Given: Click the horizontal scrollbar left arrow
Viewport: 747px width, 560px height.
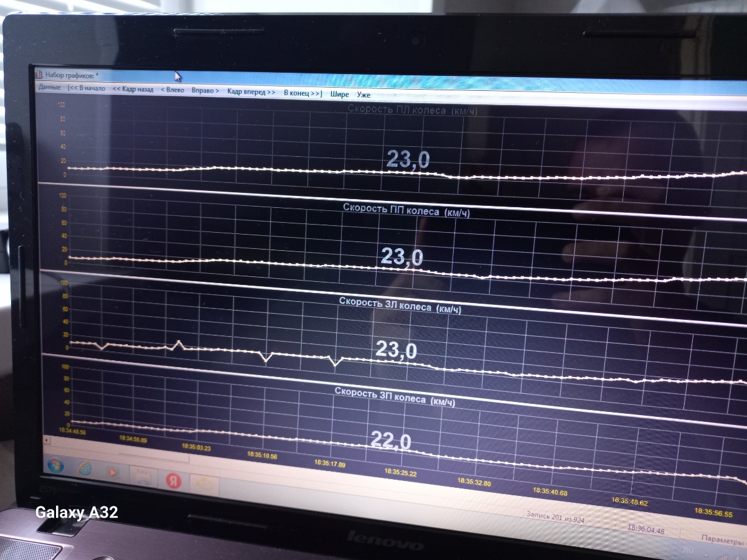Looking at the screenshot, I should (x=47, y=439).
